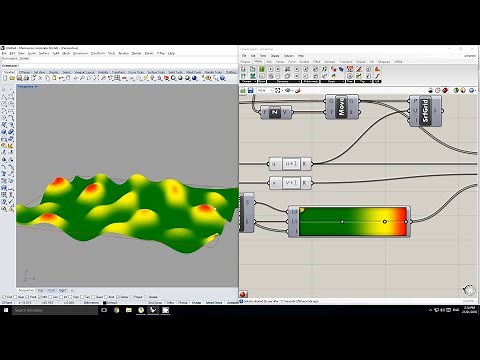Click the red end grip on gradient
Image resolution: width=480 pixels, height=360 pixels.
coord(406,221)
